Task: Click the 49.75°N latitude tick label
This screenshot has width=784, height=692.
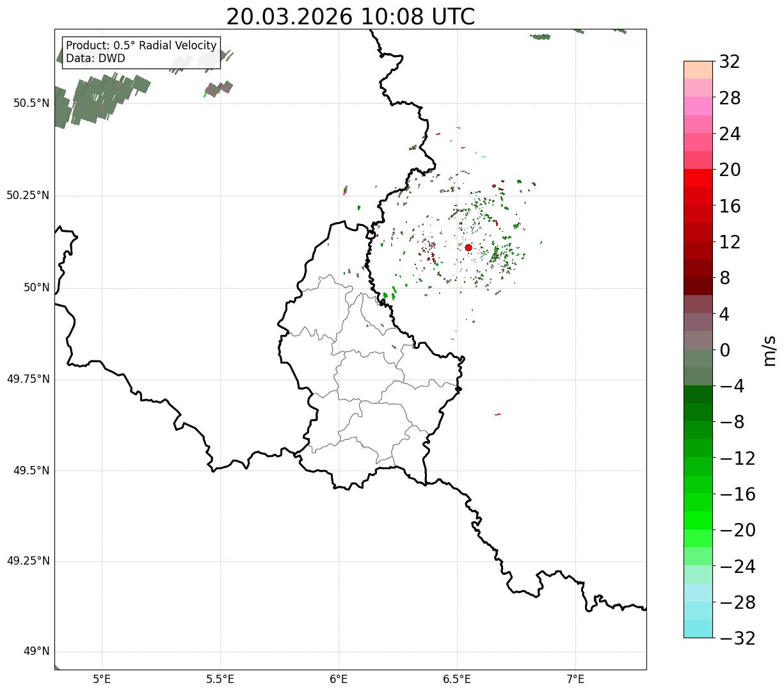Action: 28,379
